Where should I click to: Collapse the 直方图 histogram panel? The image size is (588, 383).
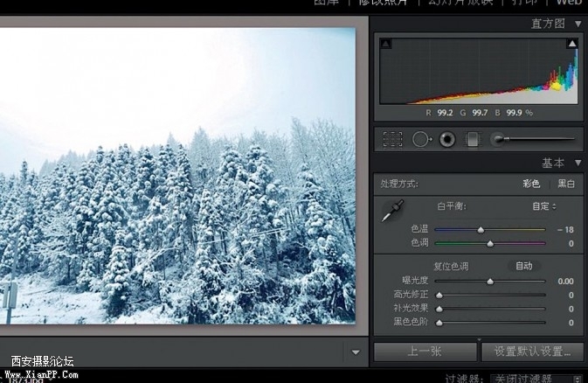tap(578, 24)
